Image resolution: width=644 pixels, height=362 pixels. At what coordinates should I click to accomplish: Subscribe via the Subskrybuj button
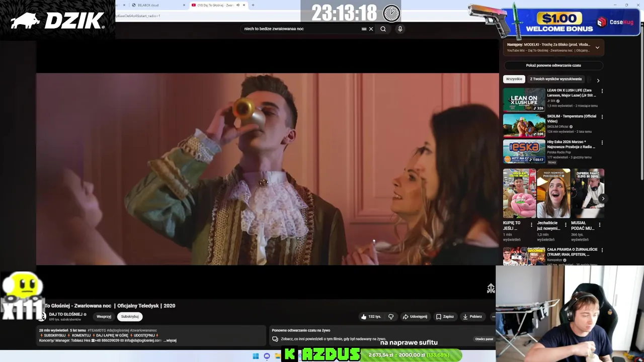(x=130, y=317)
